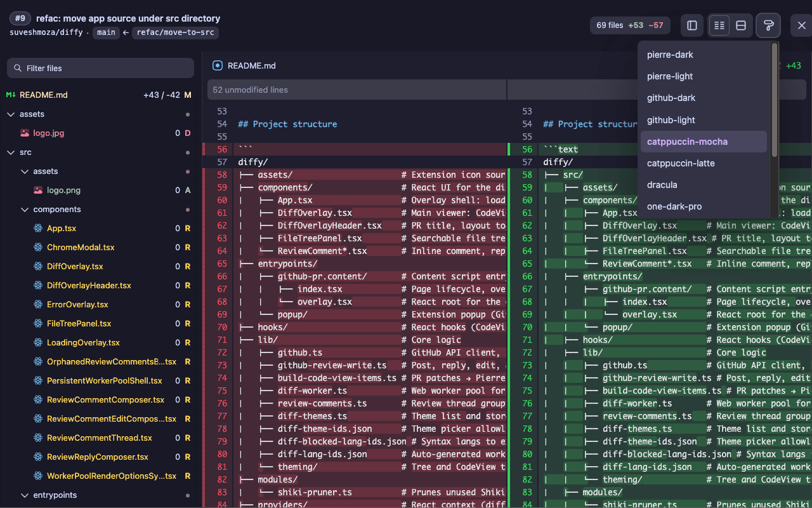
Task: Click the React icon next to App.tsx
Action: tap(38, 229)
